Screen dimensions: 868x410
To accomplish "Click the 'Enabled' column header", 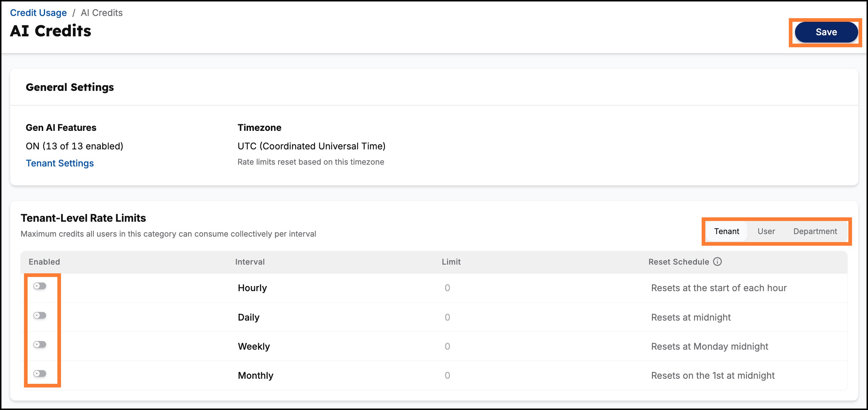I will pyautogui.click(x=44, y=262).
